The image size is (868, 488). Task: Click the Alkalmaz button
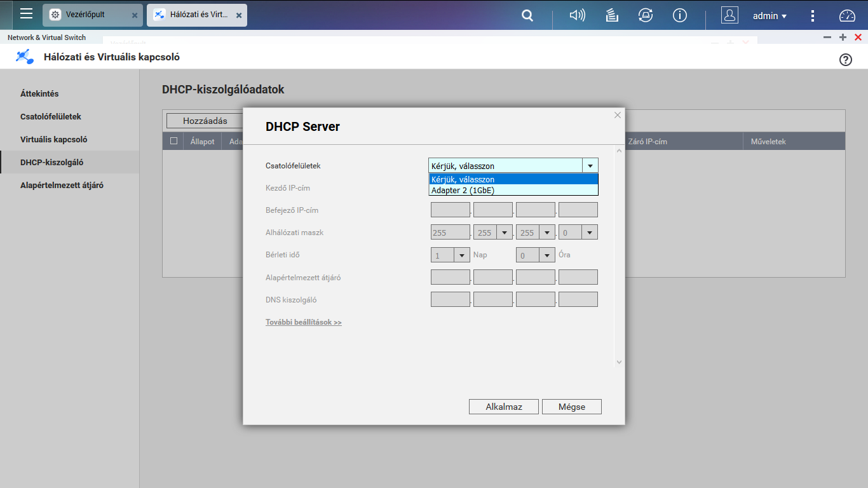[503, 406]
